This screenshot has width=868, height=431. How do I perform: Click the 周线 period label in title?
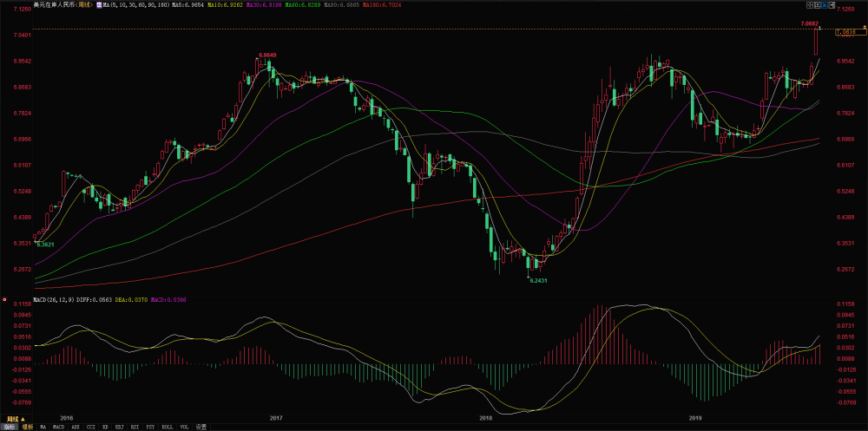84,5
